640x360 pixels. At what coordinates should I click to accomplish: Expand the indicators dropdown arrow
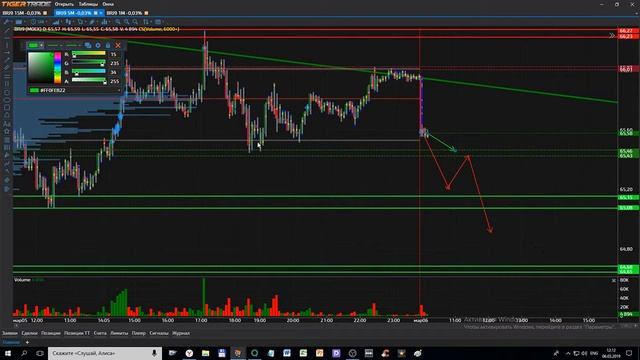pyautogui.click(x=110, y=22)
